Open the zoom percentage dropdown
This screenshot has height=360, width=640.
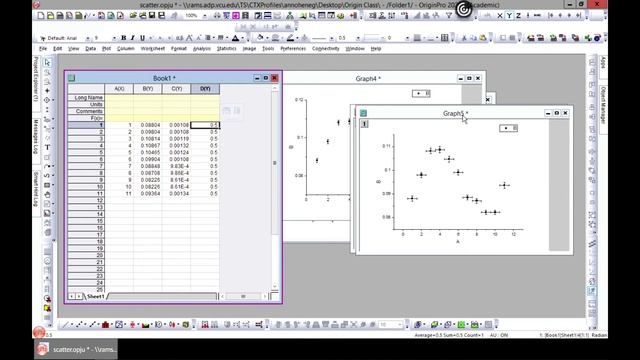(204, 16)
